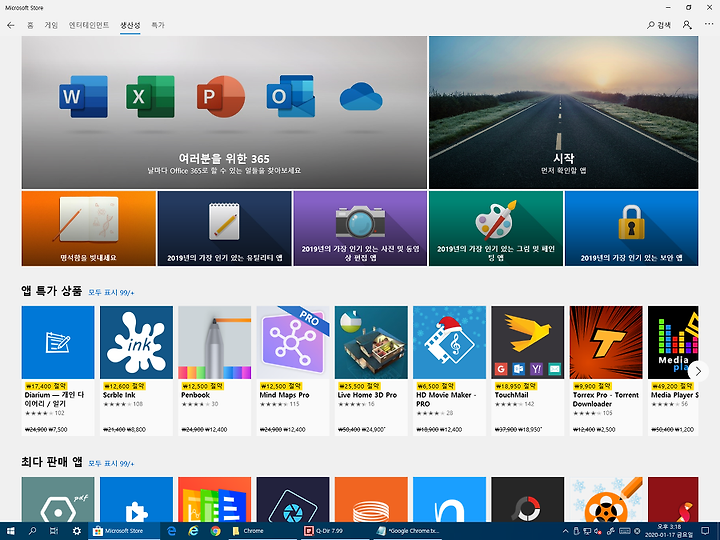This screenshot has width=720, height=540.
Task: Switch to the Google Chrome.txt taskbar window
Action: click(408, 531)
